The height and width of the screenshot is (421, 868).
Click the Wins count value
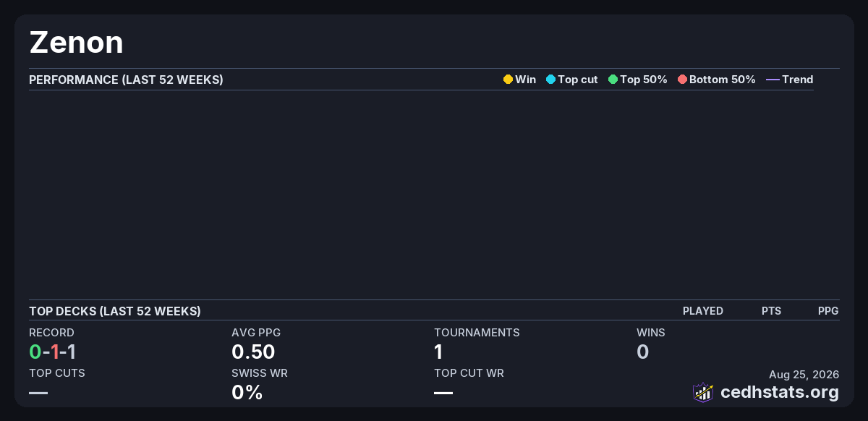point(642,352)
